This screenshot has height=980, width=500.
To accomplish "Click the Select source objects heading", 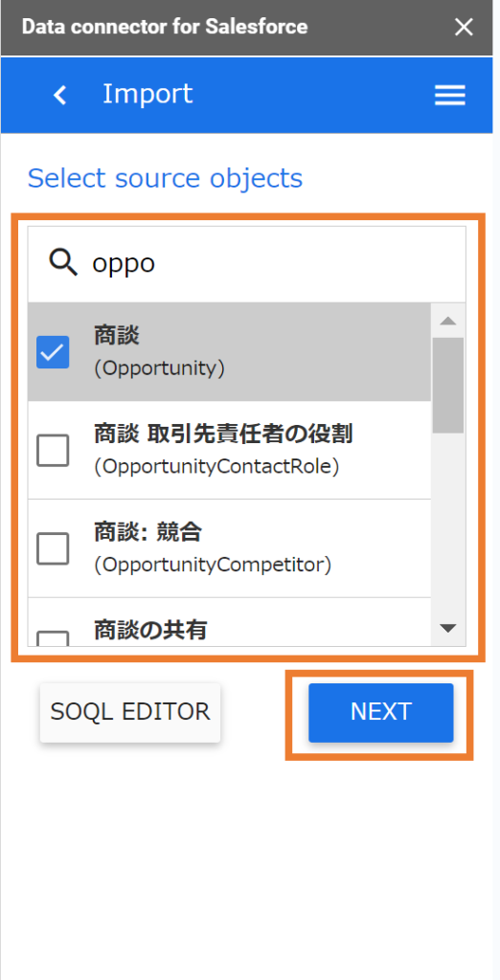I will pos(165,179).
